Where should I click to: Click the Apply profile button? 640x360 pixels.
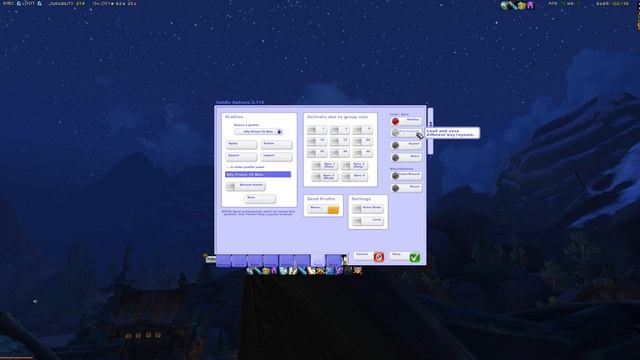tap(241, 144)
